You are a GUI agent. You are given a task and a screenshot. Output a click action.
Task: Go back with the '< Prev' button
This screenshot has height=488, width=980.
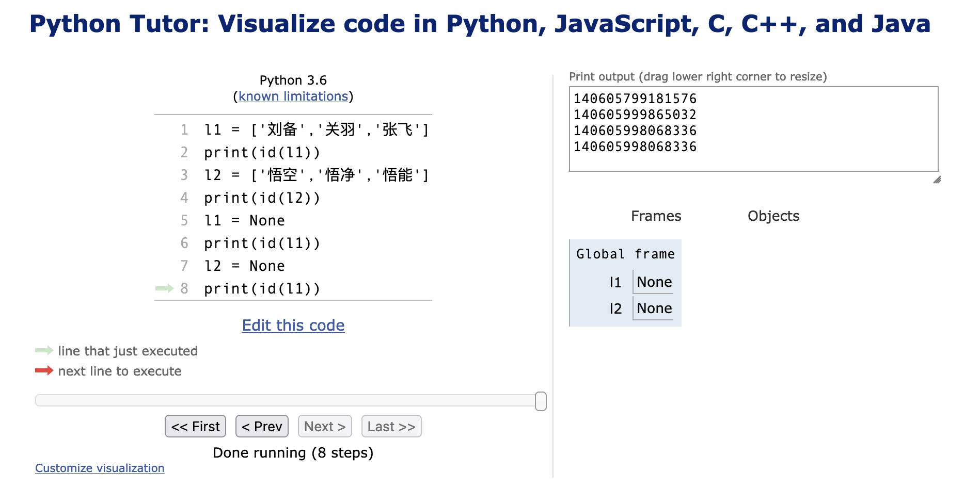click(x=262, y=426)
